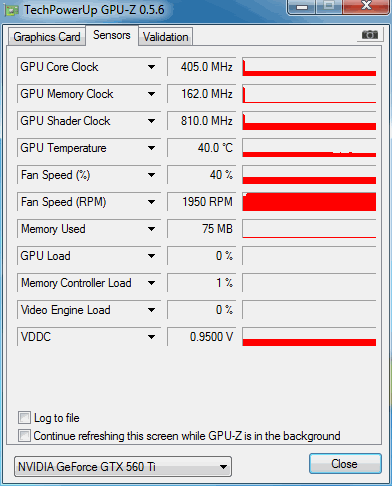Viewport: 392px width, 486px height.
Task: Open the GPU Core Clock dropdown arrow
Action: [151, 67]
